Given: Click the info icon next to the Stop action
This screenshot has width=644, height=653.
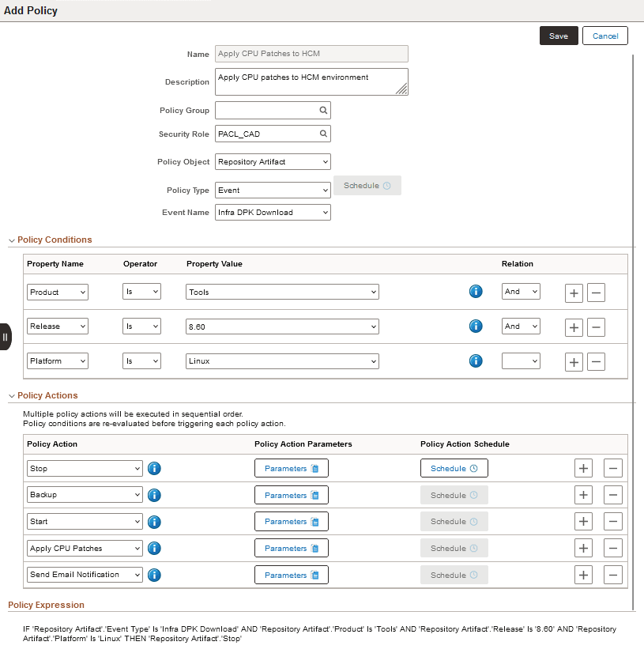Looking at the screenshot, I should coord(154,468).
